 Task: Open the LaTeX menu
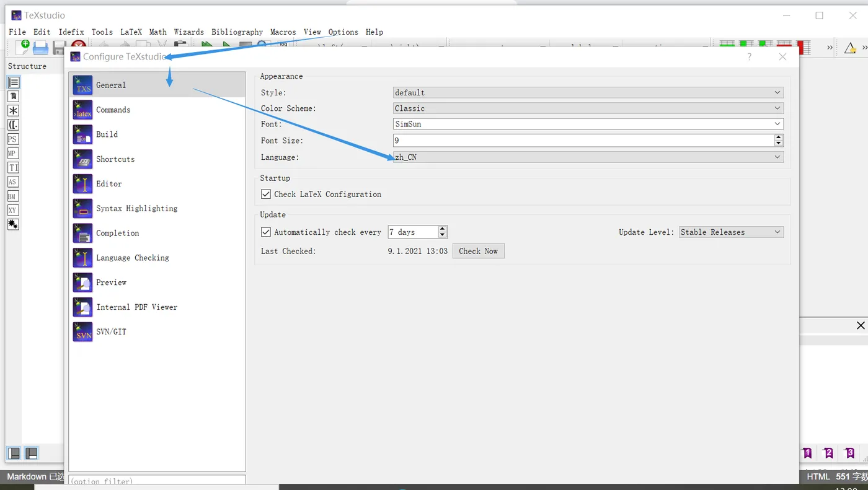[131, 32]
